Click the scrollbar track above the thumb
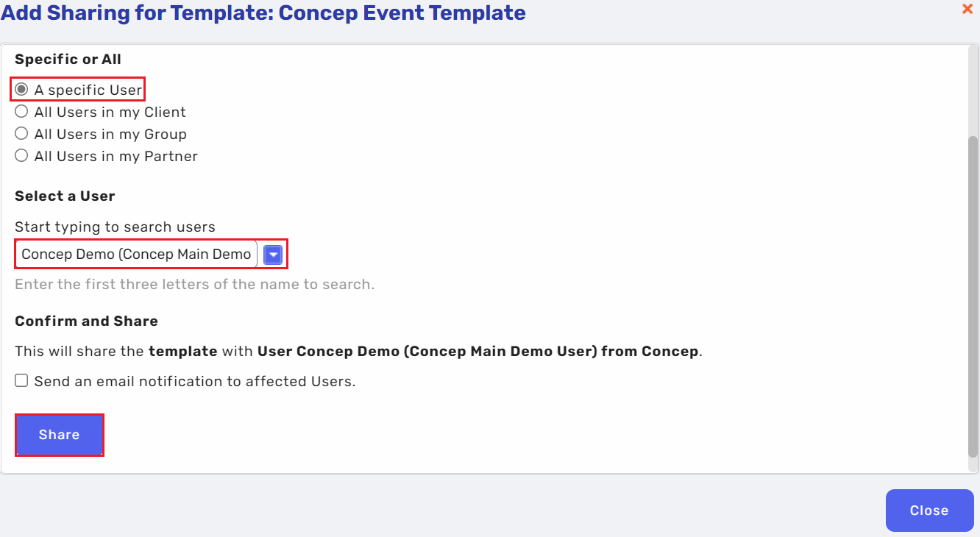Viewport: 980px width, 537px height. coord(973,88)
